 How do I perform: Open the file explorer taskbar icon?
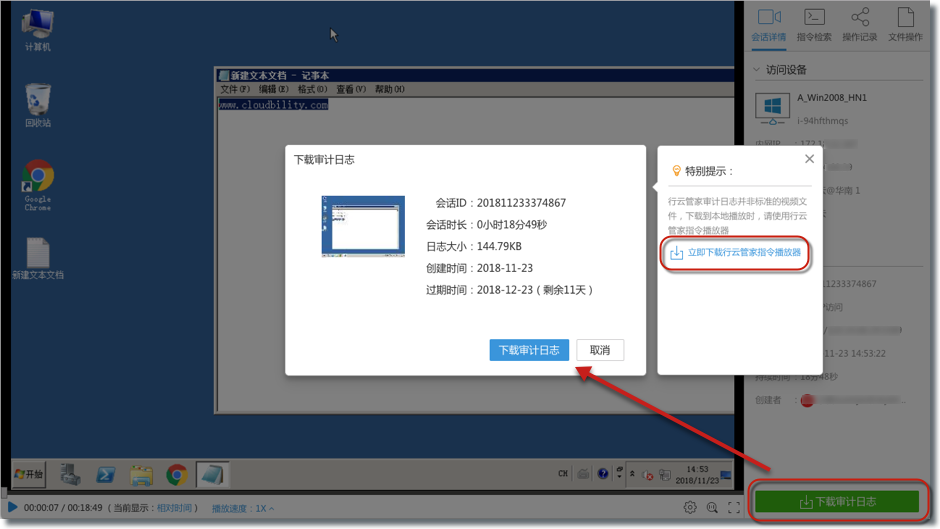pos(141,474)
